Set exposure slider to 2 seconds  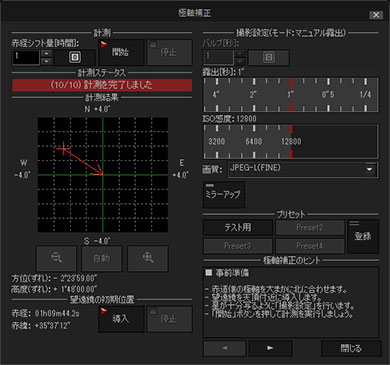(x=254, y=95)
